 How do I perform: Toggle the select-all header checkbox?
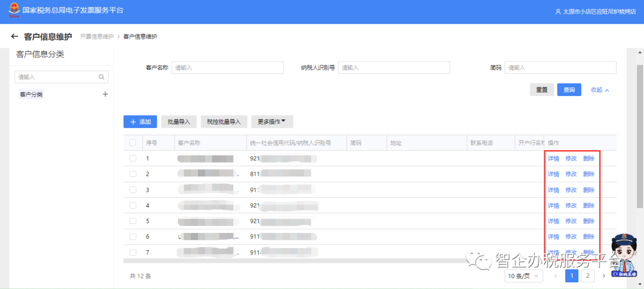click(132, 143)
